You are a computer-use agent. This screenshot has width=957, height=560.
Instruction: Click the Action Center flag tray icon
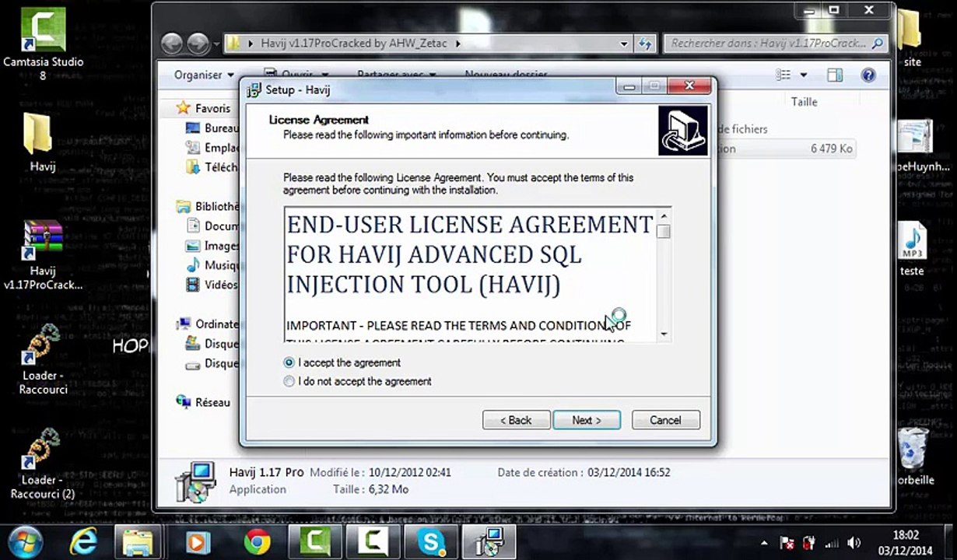[787, 544]
